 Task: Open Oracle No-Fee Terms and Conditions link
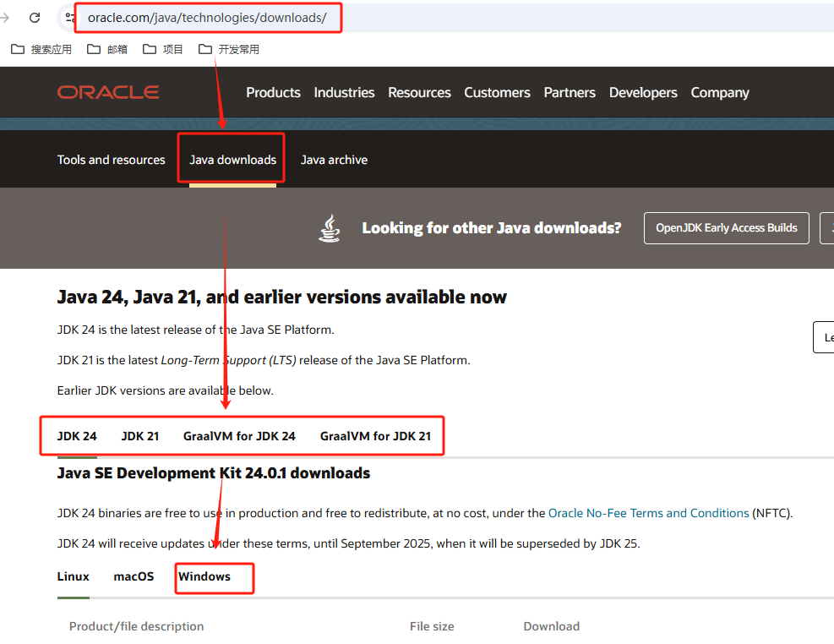[x=648, y=513]
